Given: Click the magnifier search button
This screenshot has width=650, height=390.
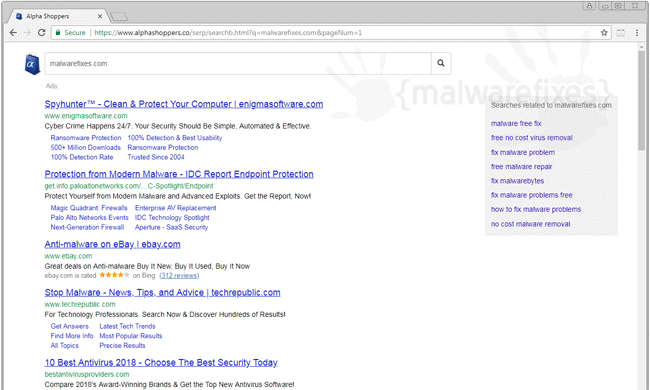Looking at the screenshot, I should pyautogui.click(x=441, y=63).
